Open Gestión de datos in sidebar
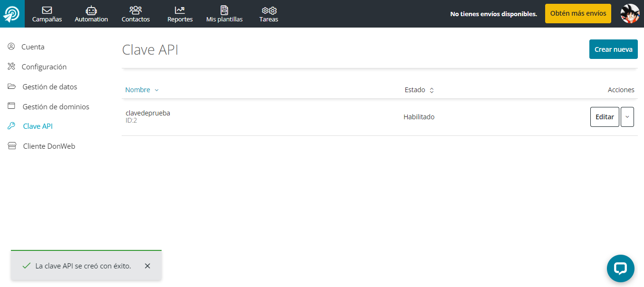 49,87
